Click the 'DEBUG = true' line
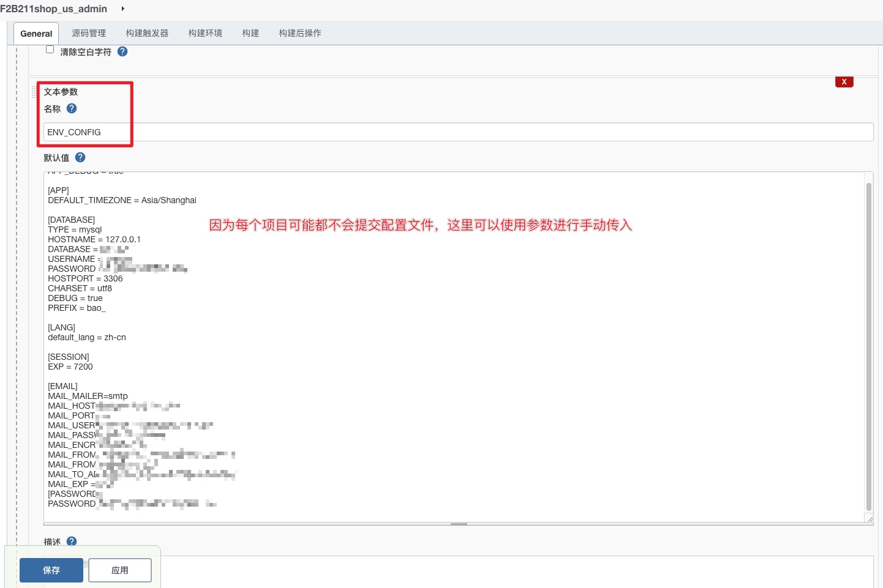 pos(75,298)
